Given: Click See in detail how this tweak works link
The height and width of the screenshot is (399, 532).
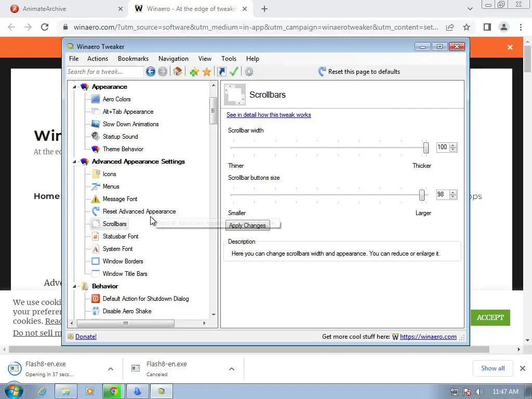Looking at the screenshot, I should click(269, 115).
